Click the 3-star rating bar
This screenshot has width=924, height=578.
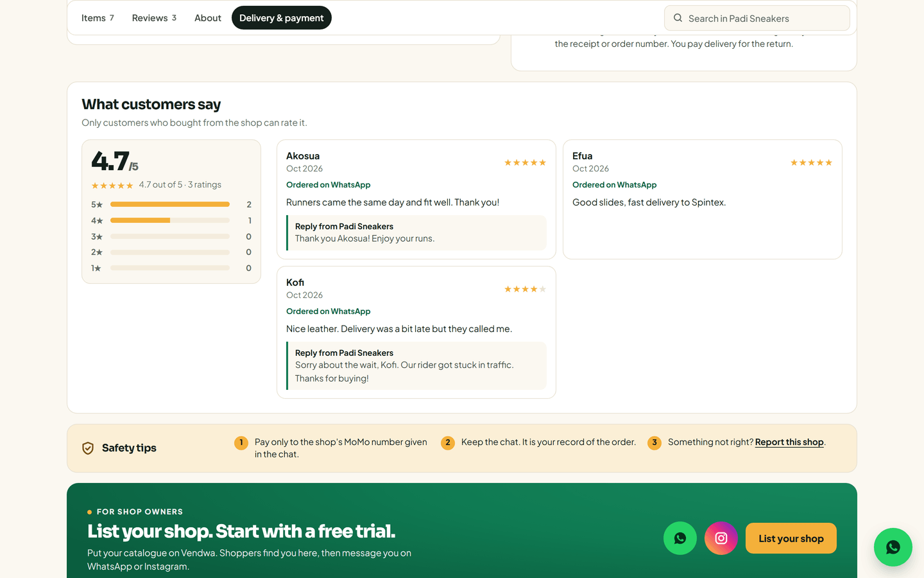point(170,236)
